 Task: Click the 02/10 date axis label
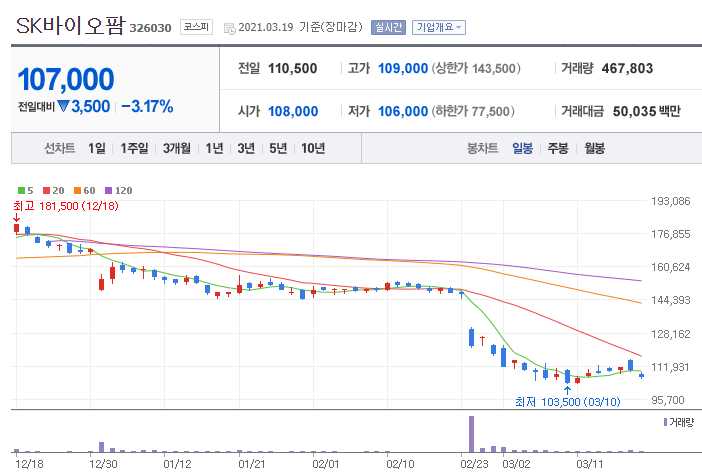click(x=400, y=464)
